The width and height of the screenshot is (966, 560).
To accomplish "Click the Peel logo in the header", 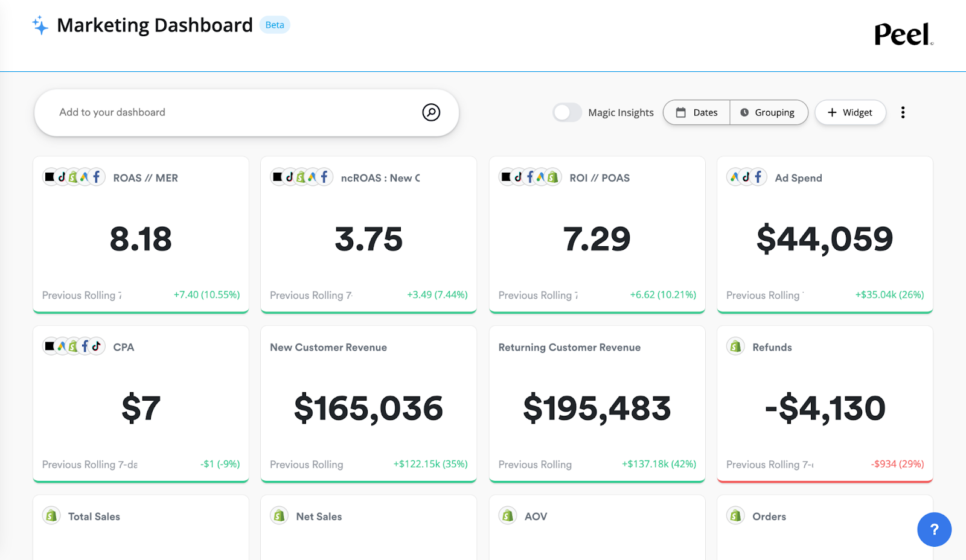I will (x=903, y=34).
